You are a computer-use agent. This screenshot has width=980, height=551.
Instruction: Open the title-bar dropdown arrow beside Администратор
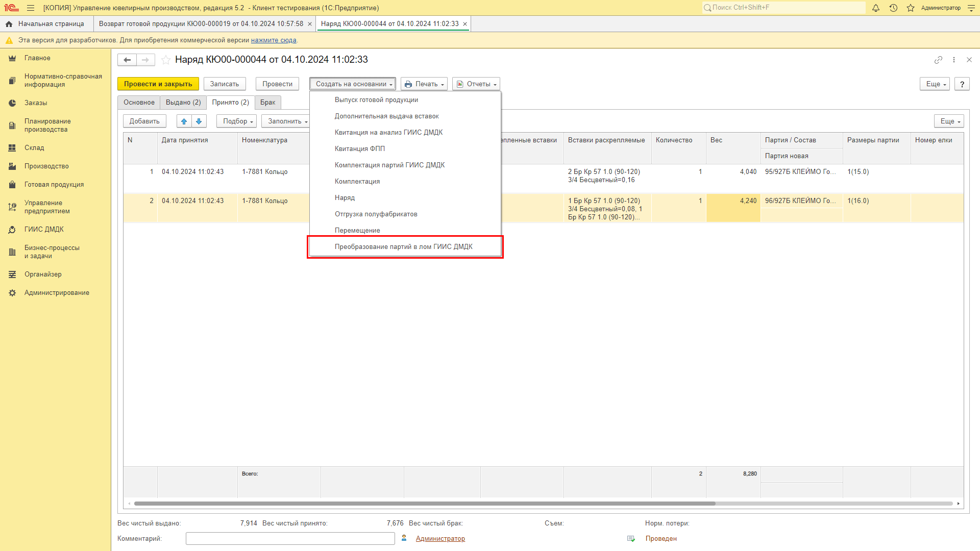(971, 8)
